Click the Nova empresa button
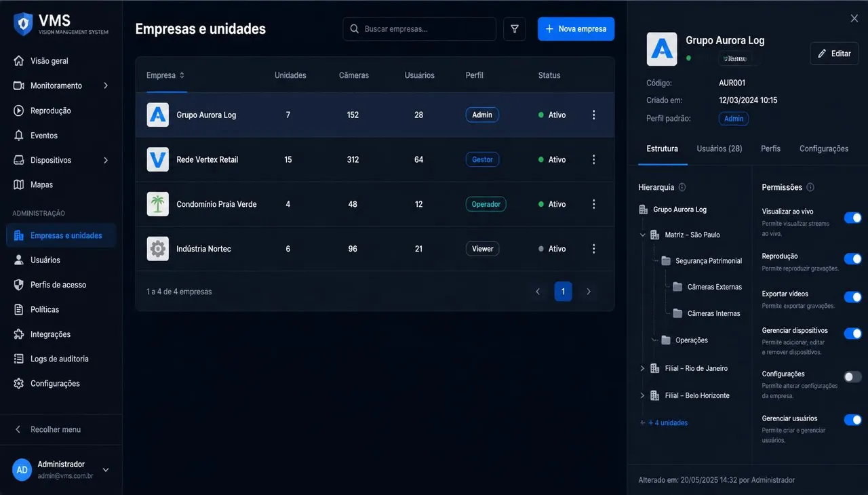The height and width of the screenshot is (495, 868). tap(576, 29)
